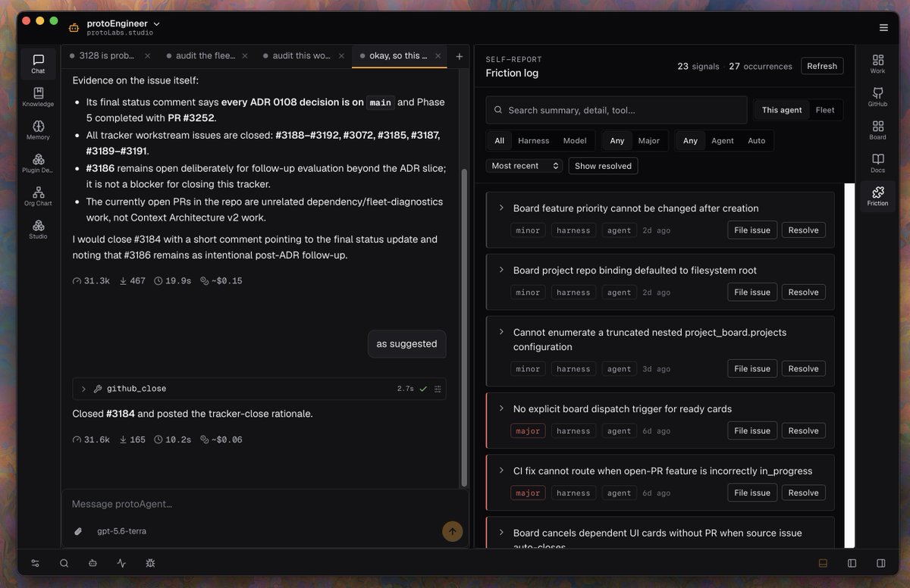Expand 'Board feature priority cannot be changed' entry
The width and height of the screenshot is (910, 588).
tap(501, 207)
